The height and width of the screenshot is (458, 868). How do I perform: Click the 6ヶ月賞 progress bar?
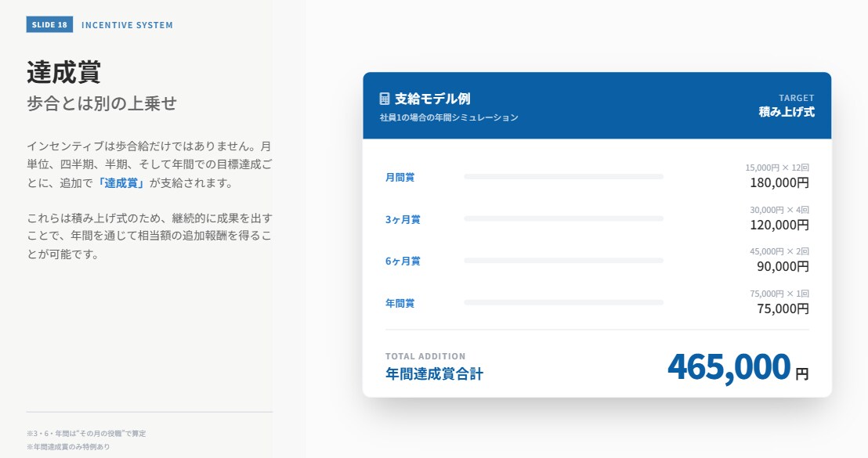point(563,261)
